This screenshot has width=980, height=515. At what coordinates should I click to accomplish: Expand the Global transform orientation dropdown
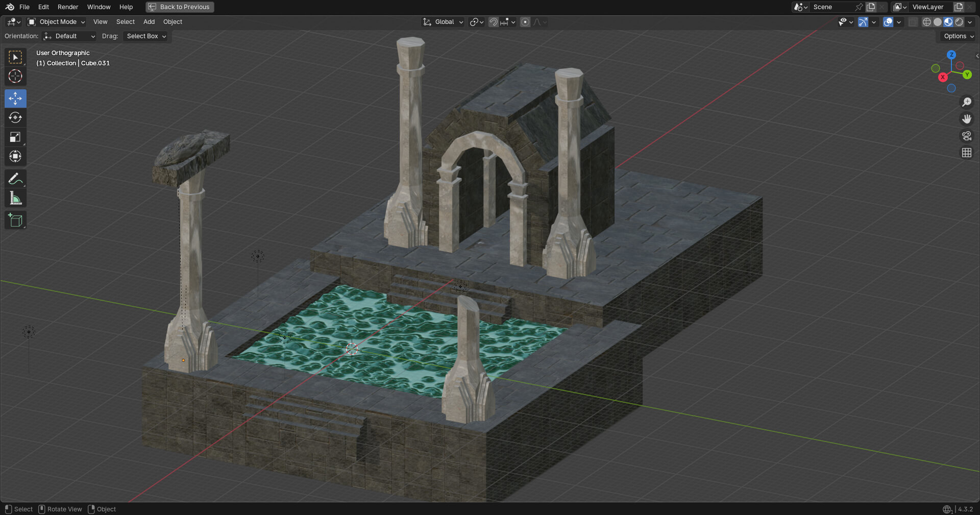[x=443, y=22]
